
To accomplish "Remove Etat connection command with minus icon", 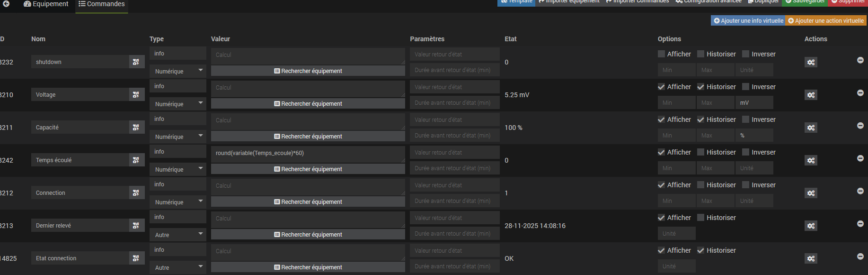I will coord(860,257).
